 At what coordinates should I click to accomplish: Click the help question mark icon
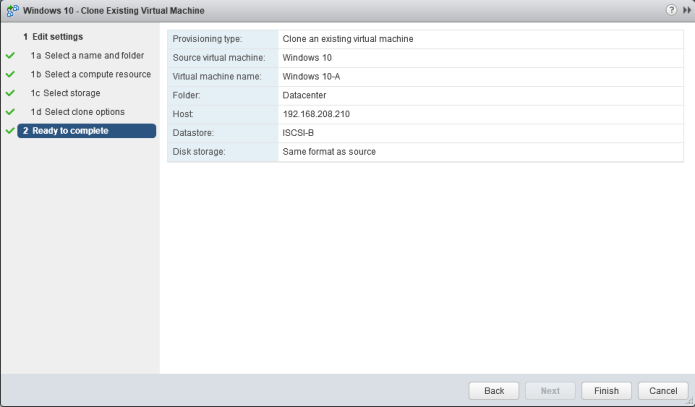[671, 10]
